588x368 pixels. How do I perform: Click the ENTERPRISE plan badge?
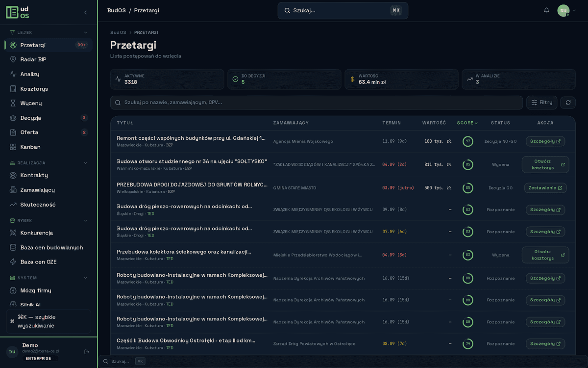point(38,358)
